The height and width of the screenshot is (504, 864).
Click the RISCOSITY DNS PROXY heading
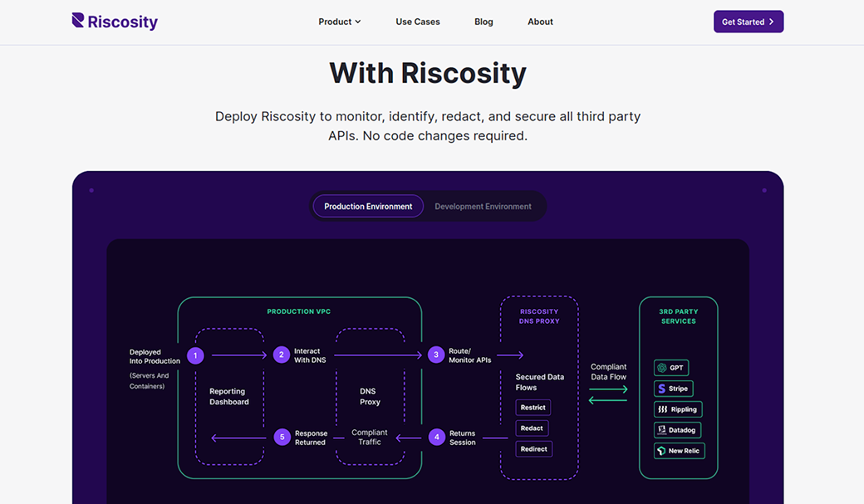[x=539, y=316]
